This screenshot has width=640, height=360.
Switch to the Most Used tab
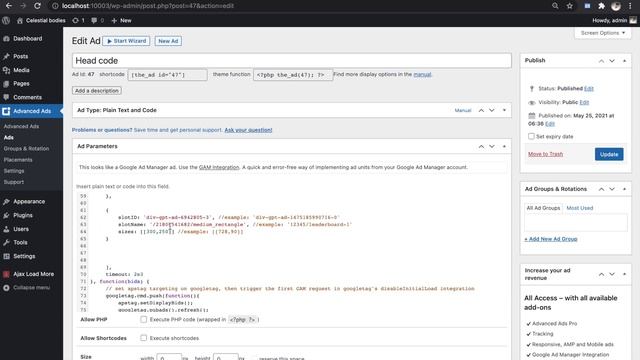coord(580,208)
